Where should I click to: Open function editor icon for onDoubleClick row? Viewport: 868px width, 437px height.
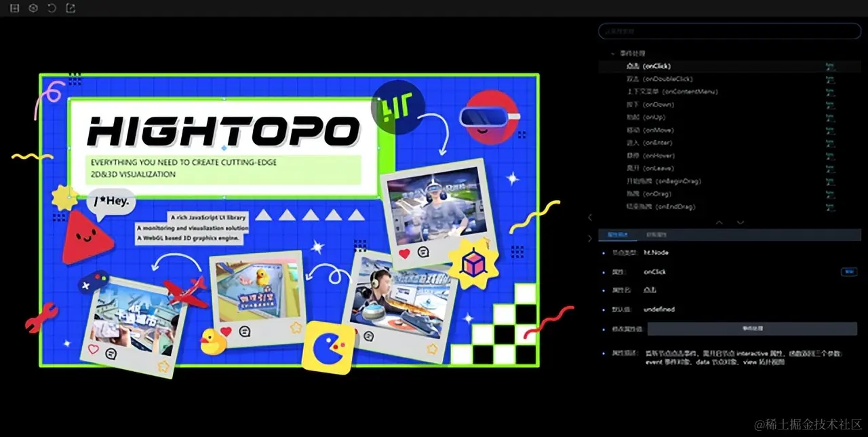click(x=829, y=79)
